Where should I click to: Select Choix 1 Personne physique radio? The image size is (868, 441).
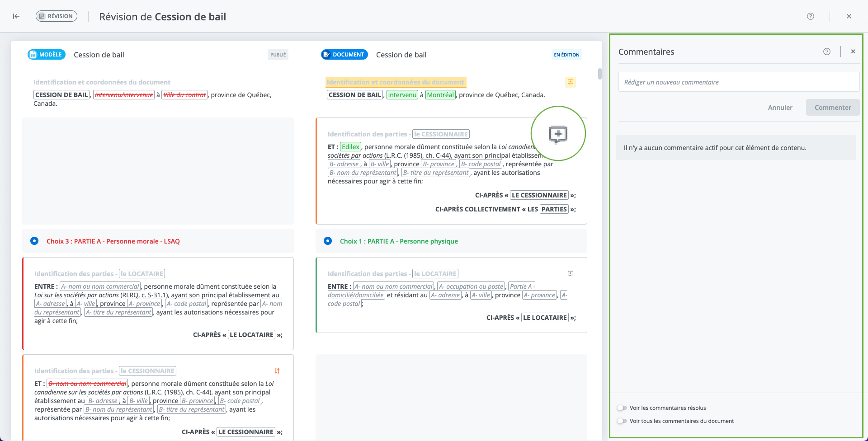[328, 241]
